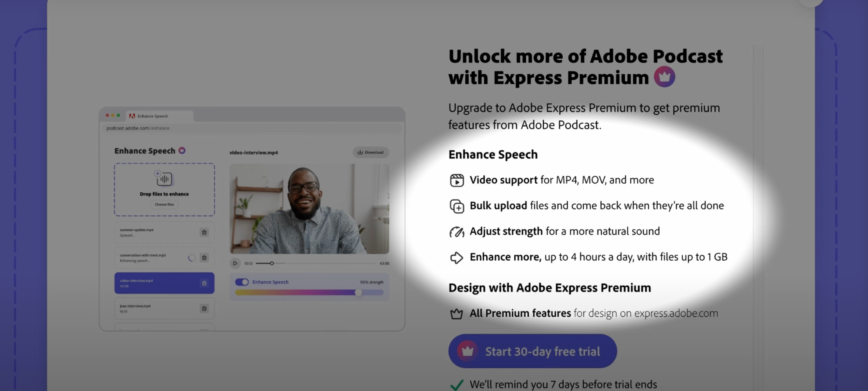
Task: Click the All Premium features crown icon
Action: coord(457,314)
